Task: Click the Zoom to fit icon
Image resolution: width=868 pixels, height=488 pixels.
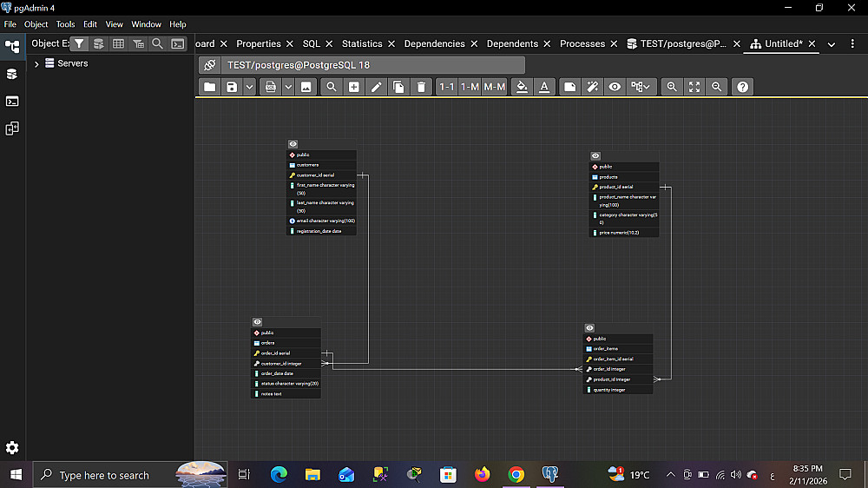Action: tap(694, 87)
